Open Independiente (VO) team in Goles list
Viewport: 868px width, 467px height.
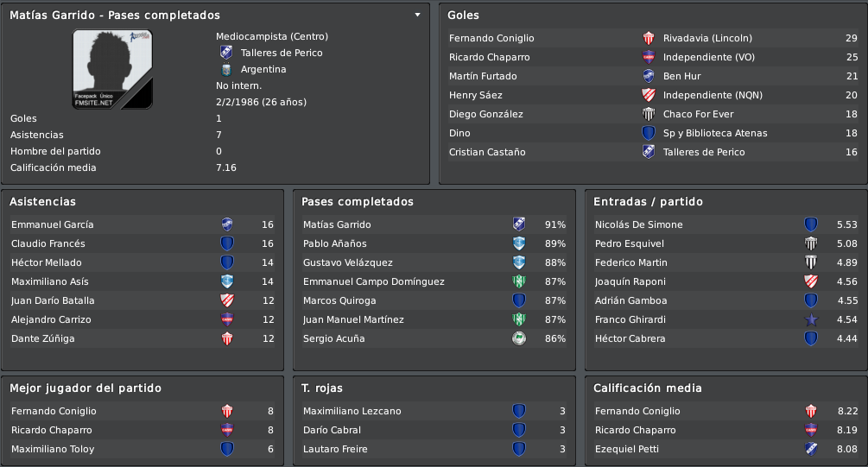click(x=708, y=57)
